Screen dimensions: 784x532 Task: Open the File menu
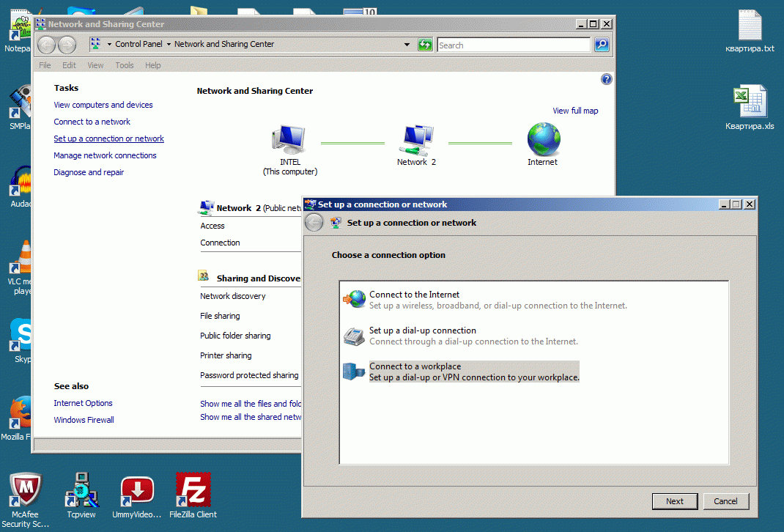45,65
